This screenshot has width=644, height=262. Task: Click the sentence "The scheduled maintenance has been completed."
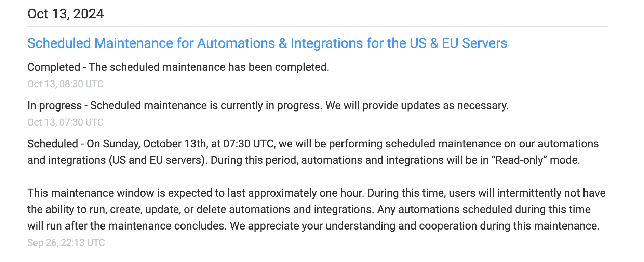209,67
